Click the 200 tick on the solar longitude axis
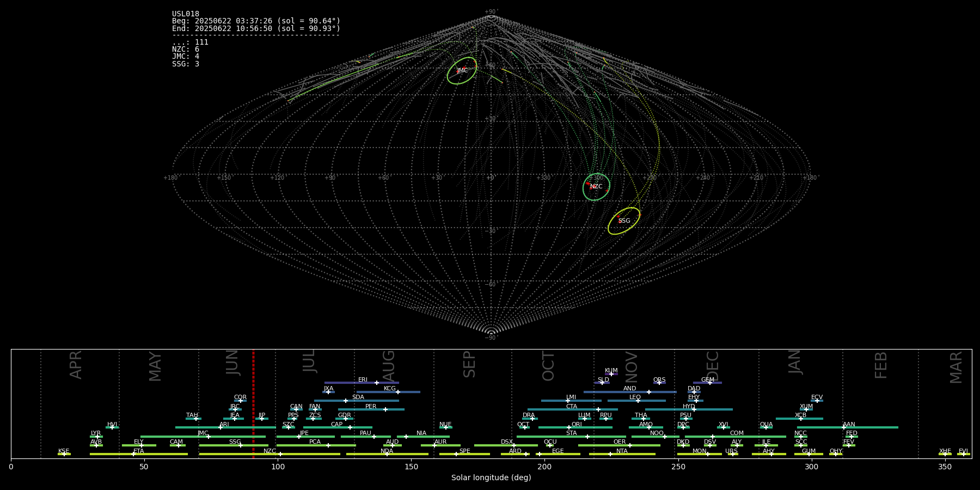980x490 pixels. pyautogui.click(x=544, y=467)
